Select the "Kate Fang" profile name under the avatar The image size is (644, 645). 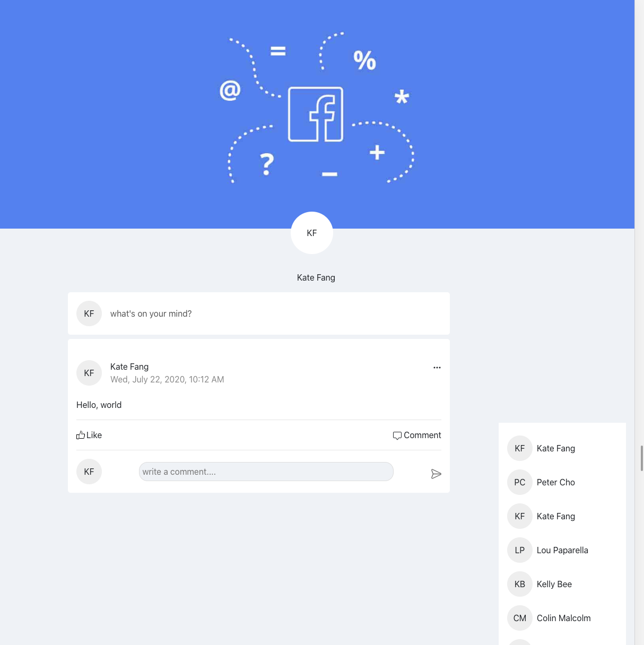(x=316, y=277)
